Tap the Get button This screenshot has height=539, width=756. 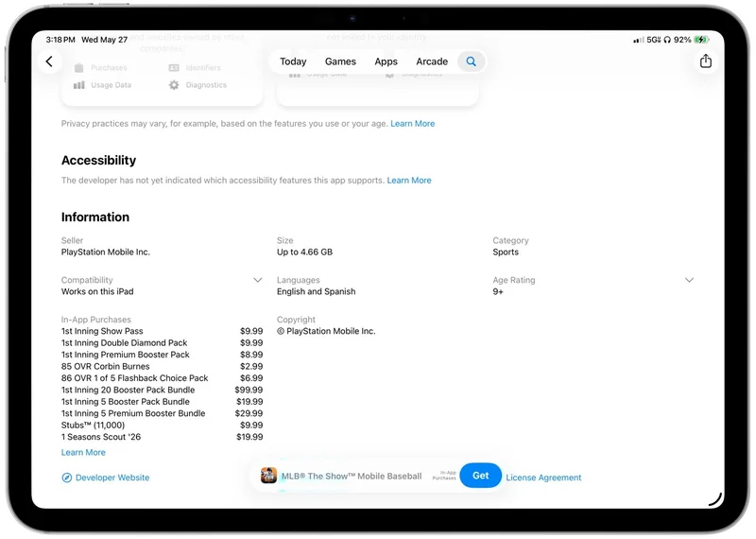pyautogui.click(x=481, y=476)
